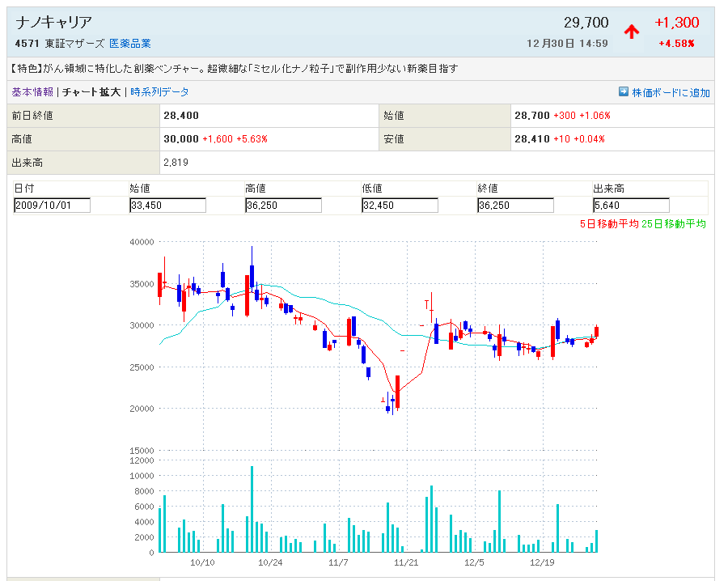Select the チャート拡大 tab

91,92
